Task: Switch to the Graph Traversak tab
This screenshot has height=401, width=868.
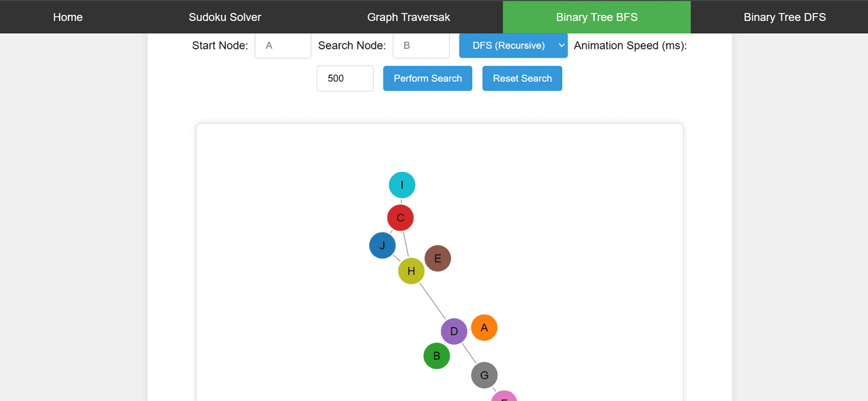Action: coord(409,17)
